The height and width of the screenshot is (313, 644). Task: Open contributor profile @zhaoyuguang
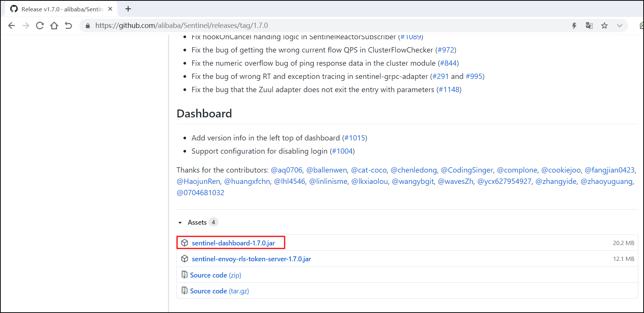click(x=607, y=182)
